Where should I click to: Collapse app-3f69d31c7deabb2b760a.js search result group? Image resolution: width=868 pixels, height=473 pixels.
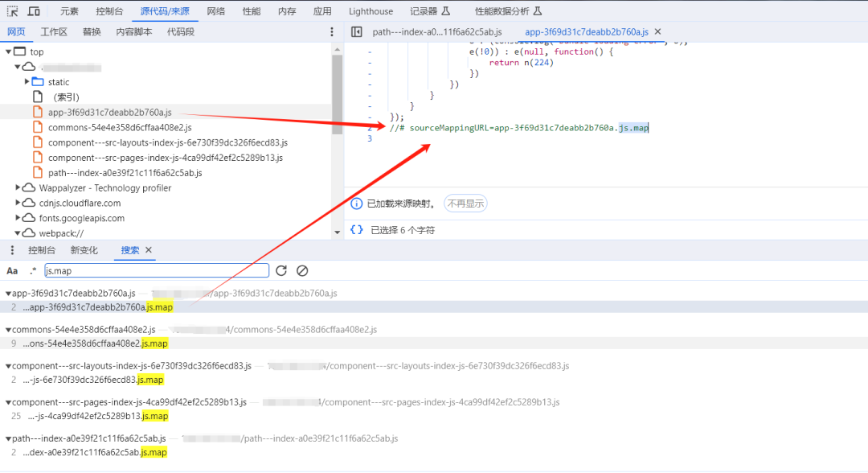coord(8,294)
